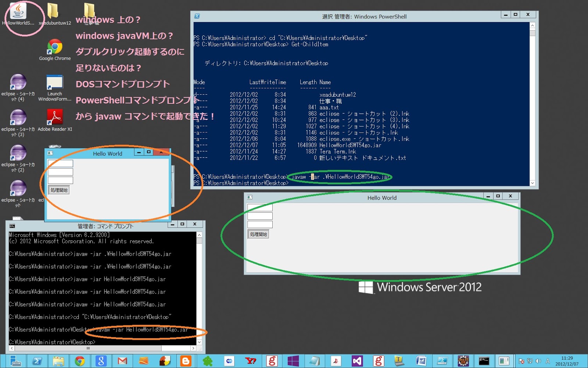Screen dimensions: 588x368
Task: Open PowerShell icon beside Server Manager on taskbar
Action: 37,361
